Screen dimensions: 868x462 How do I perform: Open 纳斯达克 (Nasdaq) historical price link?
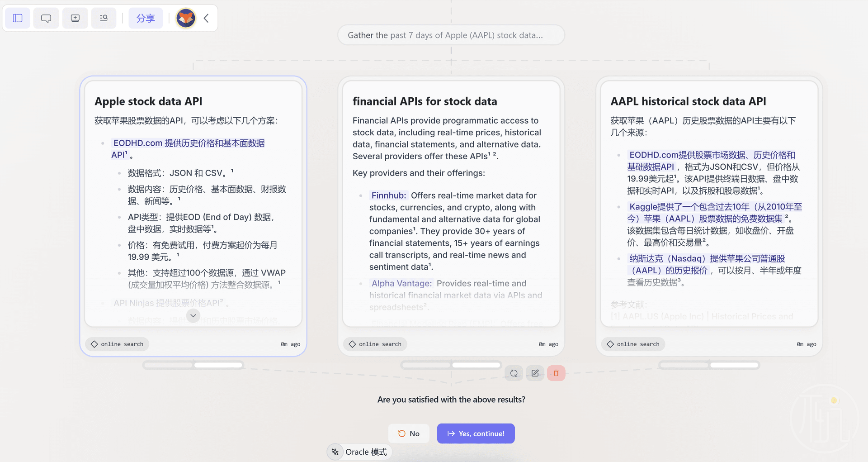tap(706, 264)
